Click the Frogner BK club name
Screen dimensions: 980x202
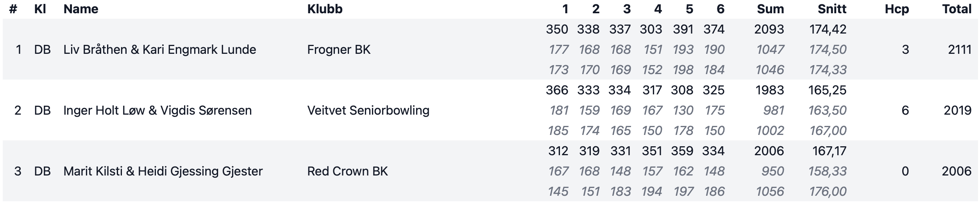(x=339, y=50)
